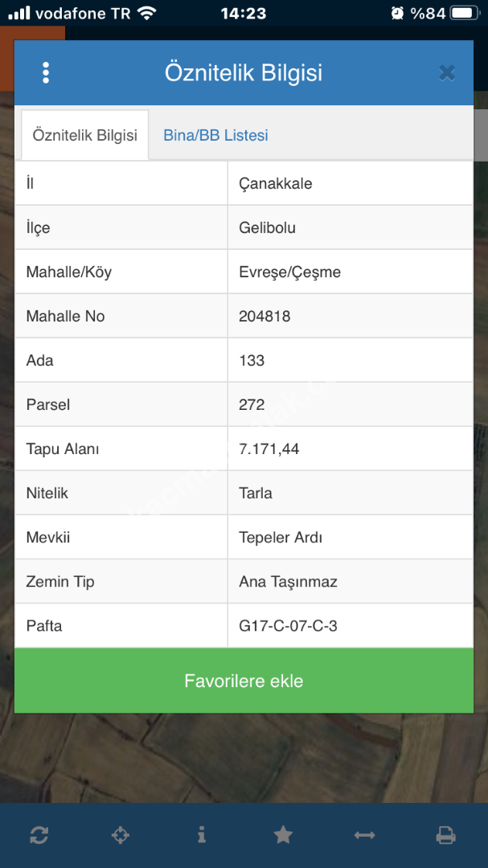Close the Öznitelik Bilgisi dialog

pyautogui.click(x=447, y=73)
